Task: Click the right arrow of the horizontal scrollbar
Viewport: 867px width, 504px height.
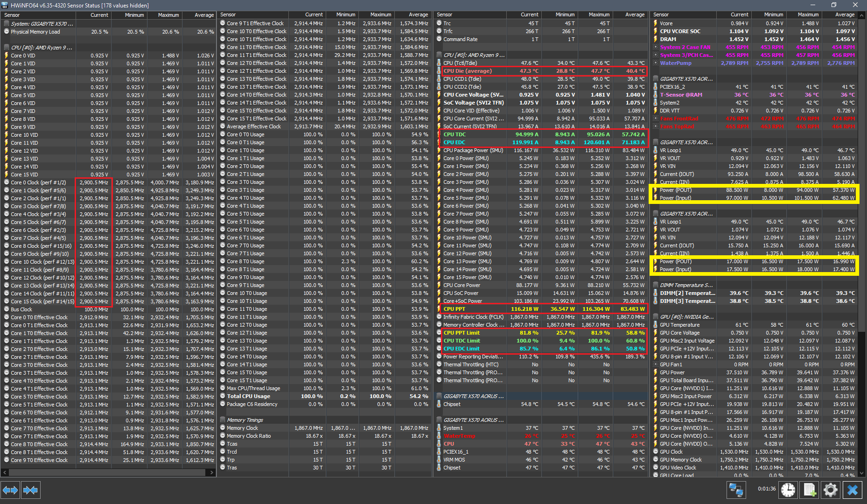Action: tap(211, 473)
